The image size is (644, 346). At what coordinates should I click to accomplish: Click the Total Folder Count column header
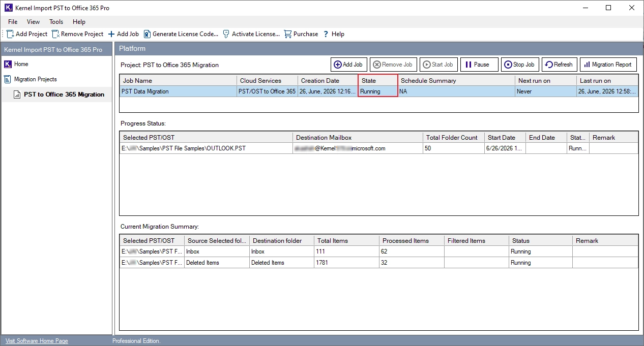pyautogui.click(x=453, y=138)
